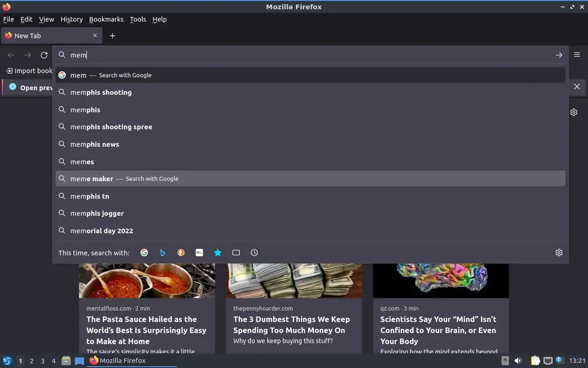Choose the plain 'memphis' suggestion
Viewport: 588px width, 368px height.
coord(311,110)
